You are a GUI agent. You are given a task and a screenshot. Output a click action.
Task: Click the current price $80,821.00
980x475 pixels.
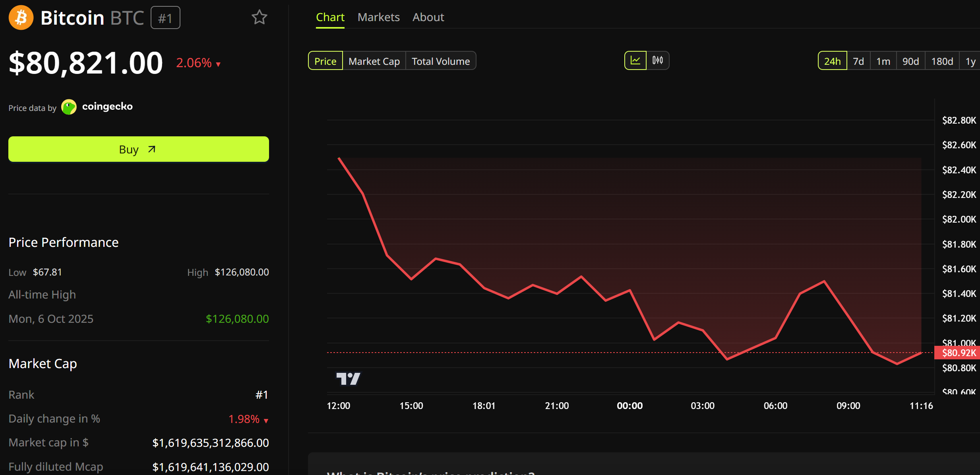86,63
